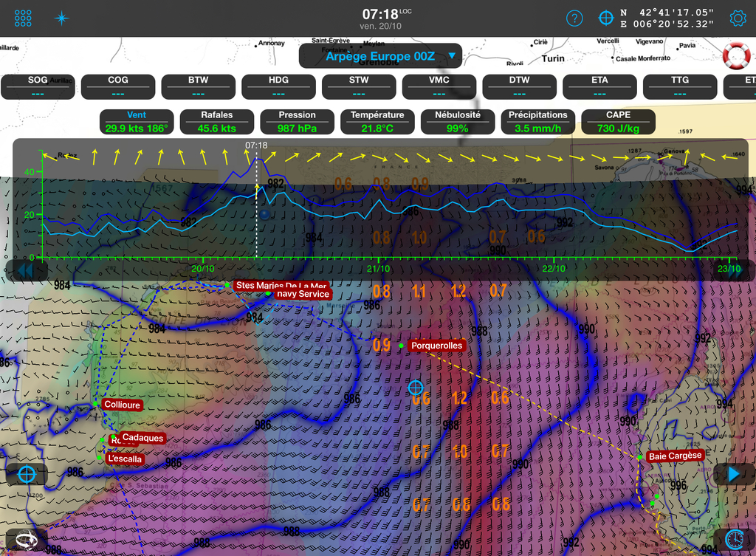Tap the clock icon at bottom right
Screen dimensions: 756x556
point(735,539)
